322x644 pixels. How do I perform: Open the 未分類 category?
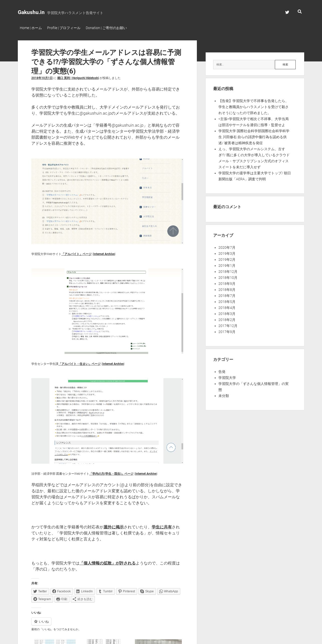point(223,396)
